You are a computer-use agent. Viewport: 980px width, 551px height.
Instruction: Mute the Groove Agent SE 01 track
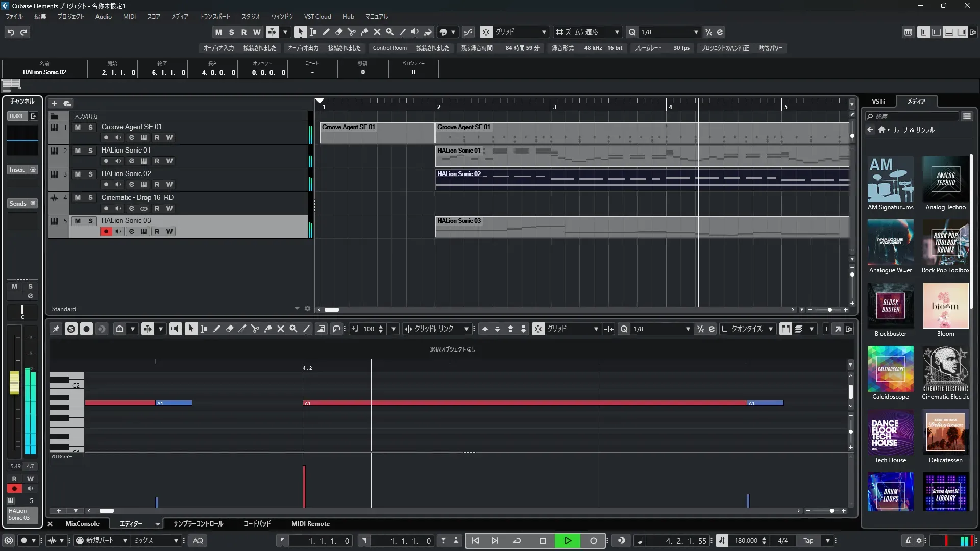tap(78, 127)
